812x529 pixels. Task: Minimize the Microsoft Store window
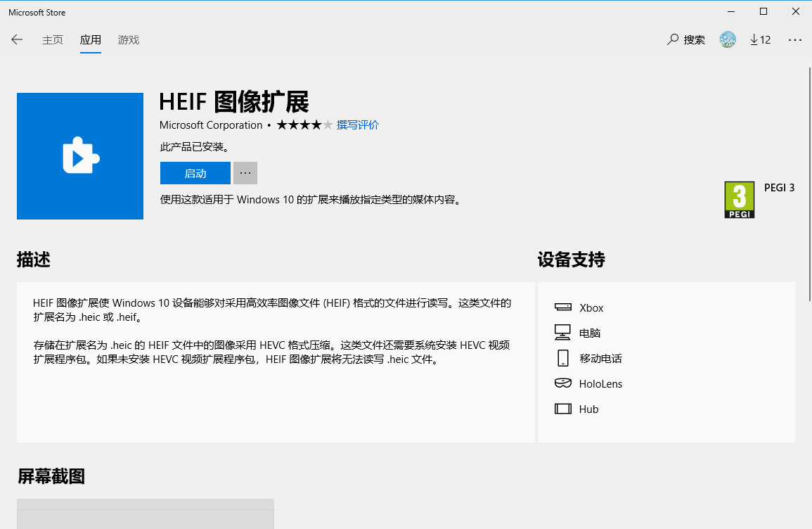(x=731, y=11)
